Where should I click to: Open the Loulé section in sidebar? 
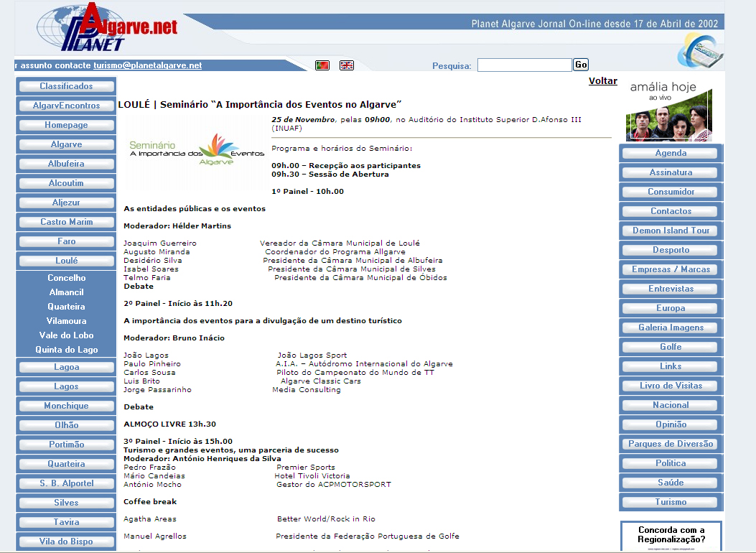tap(66, 261)
